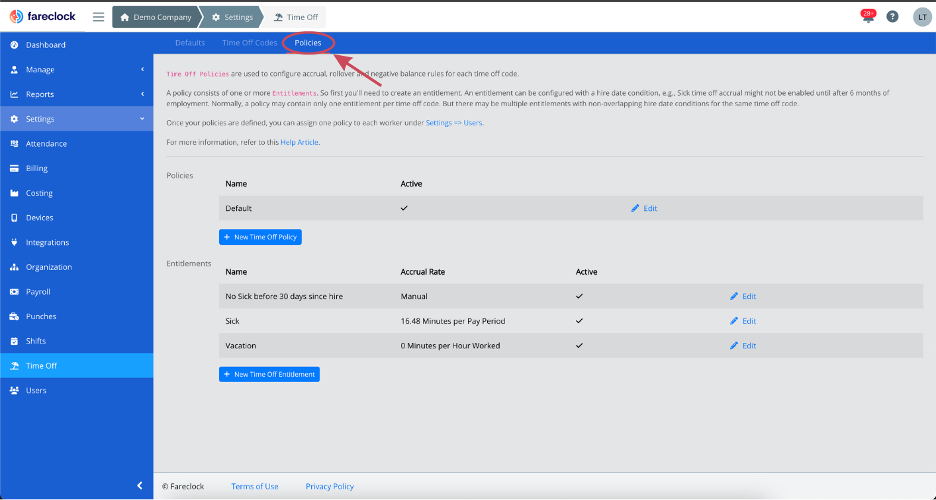Switch to the Defaults tab
The width and height of the screenshot is (936, 500).
(190, 43)
